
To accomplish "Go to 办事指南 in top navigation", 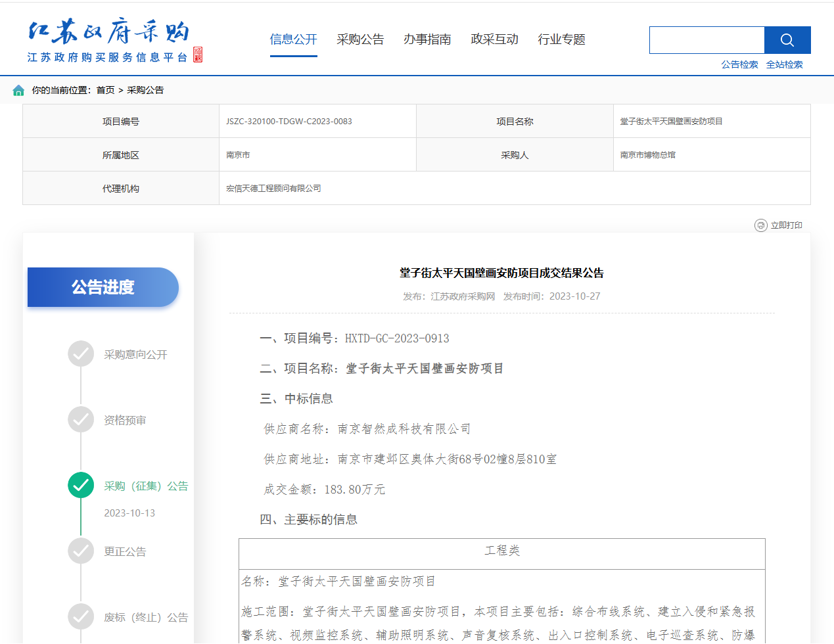I will (x=427, y=39).
